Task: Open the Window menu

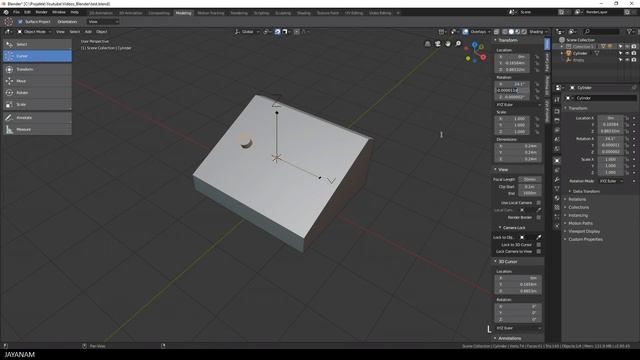Action: (59, 12)
